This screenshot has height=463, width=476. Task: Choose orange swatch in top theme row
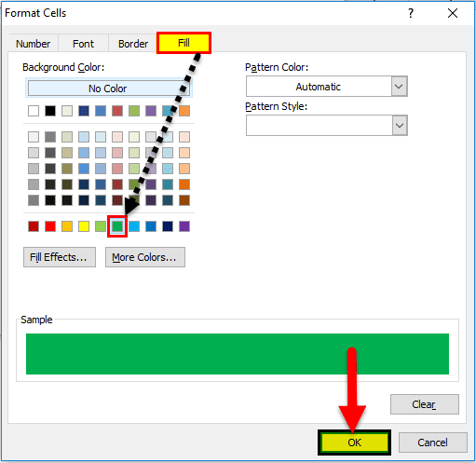click(184, 111)
